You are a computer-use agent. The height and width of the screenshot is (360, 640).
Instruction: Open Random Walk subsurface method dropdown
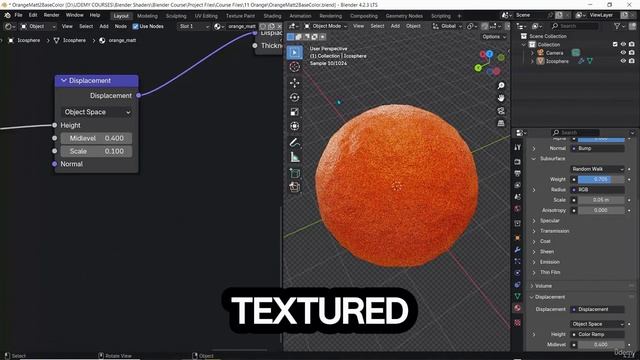[x=597, y=169]
